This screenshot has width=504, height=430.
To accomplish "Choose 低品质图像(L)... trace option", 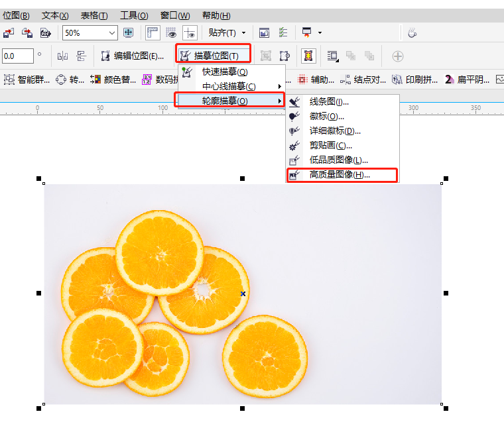I will pos(343,160).
